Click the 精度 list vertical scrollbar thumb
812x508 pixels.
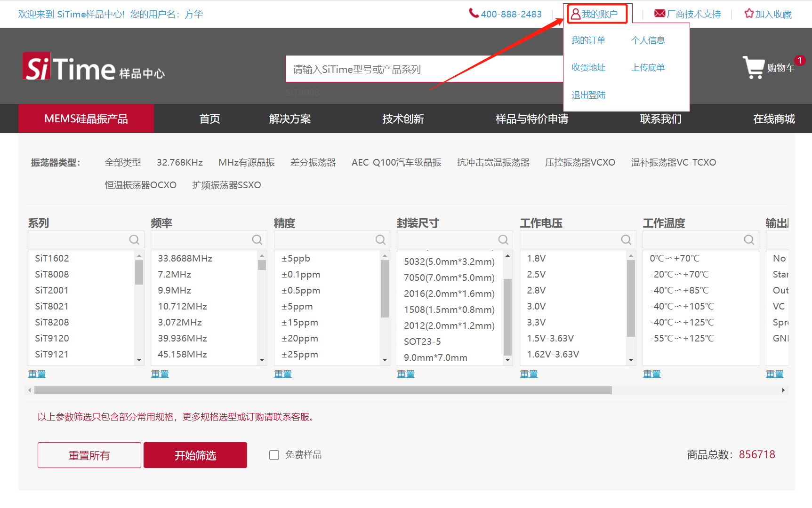[385, 289]
